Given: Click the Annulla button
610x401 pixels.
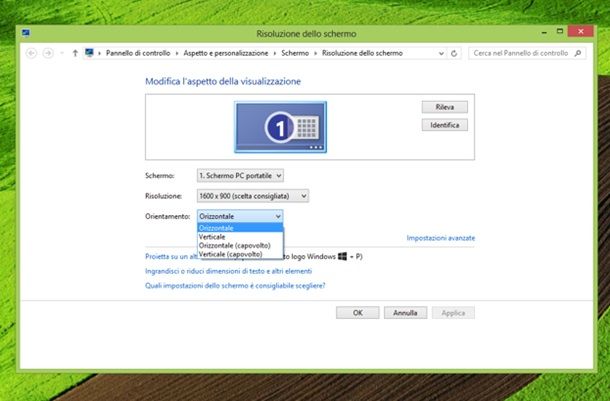Looking at the screenshot, I should 405,313.
